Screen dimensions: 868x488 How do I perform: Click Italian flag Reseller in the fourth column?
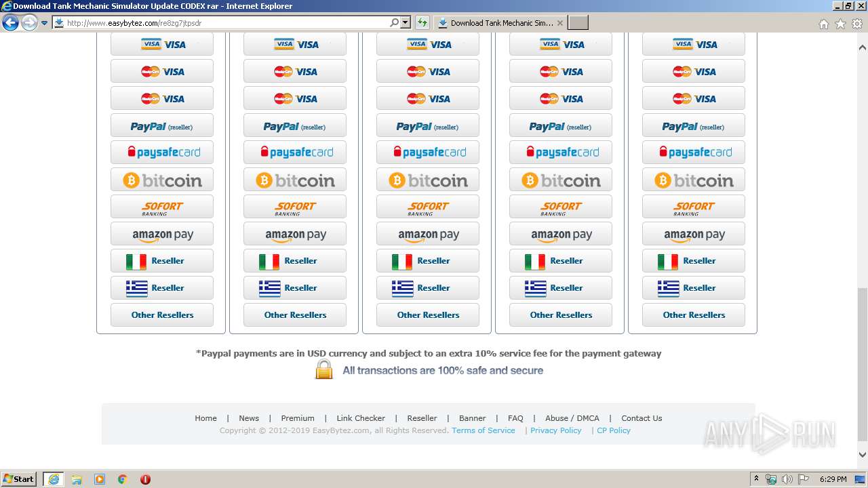coord(561,261)
